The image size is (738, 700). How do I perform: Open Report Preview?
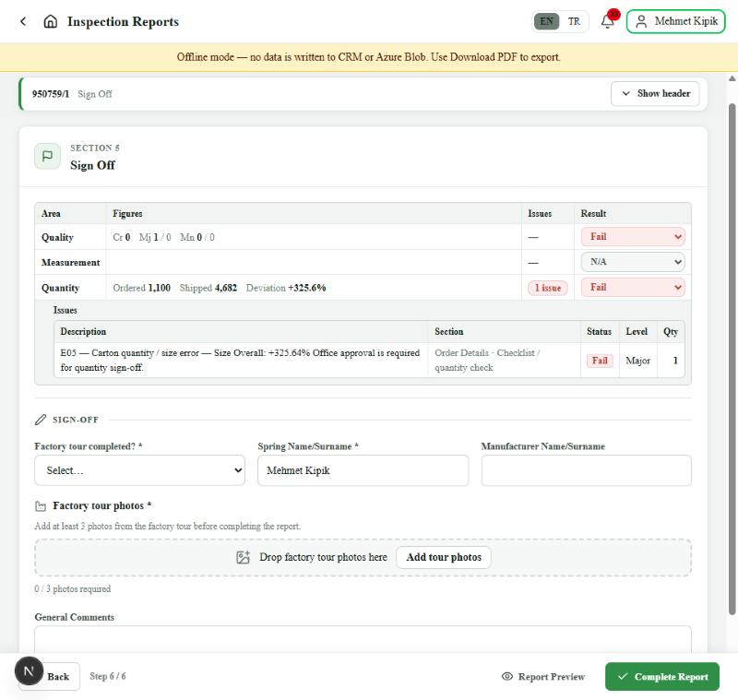point(543,676)
